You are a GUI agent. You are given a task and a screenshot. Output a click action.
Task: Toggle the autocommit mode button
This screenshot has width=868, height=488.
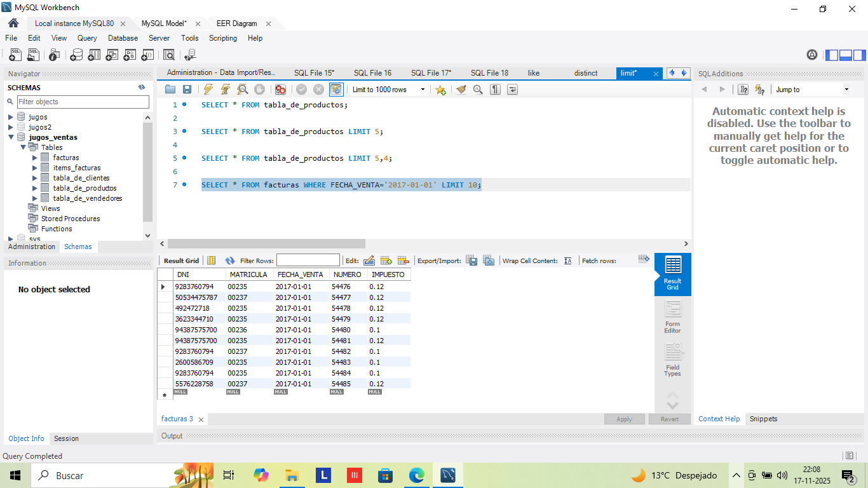(336, 90)
